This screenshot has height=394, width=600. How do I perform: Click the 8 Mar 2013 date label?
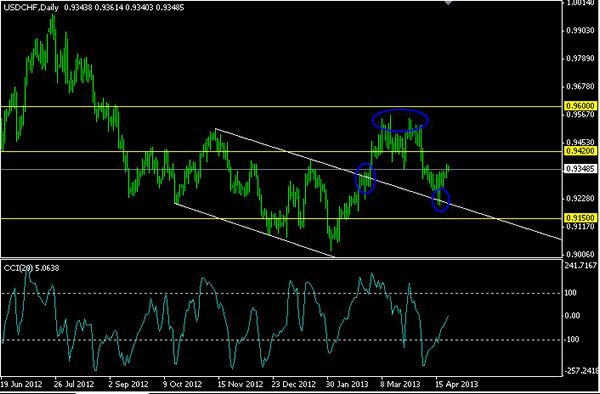coord(400,384)
